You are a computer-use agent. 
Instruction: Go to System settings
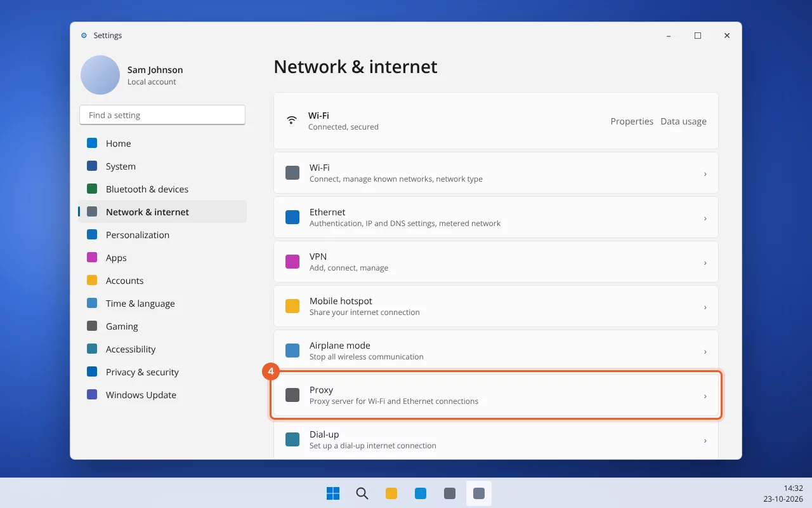pyautogui.click(x=162, y=166)
